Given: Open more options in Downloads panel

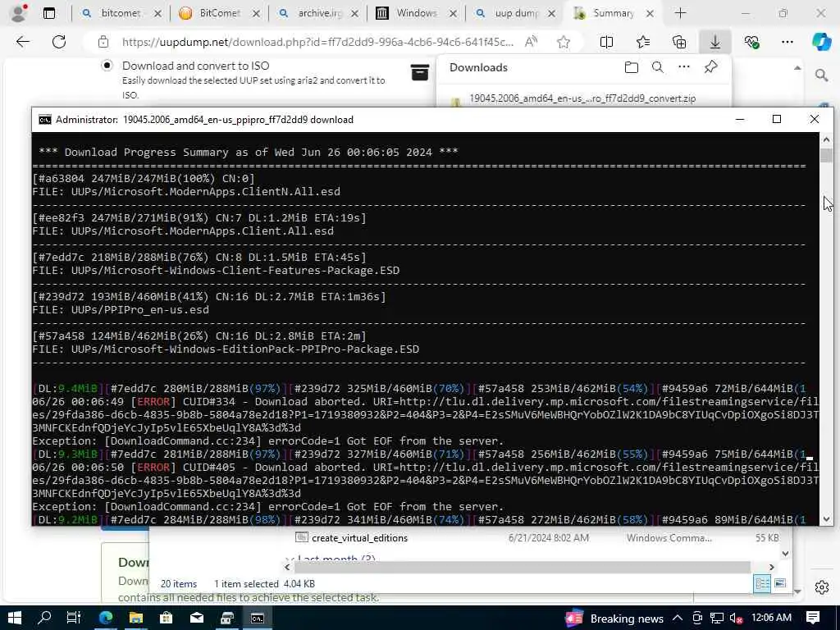Looking at the screenshot, I should pos(684,67).
